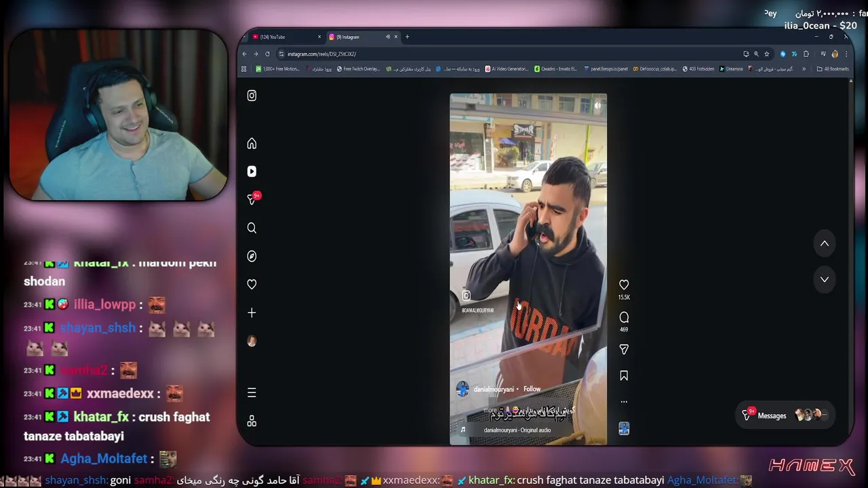The height and width of the screenshot is (488, 868).
Task: Open reel comments bubble icon
Action: (x=624, y=317)
